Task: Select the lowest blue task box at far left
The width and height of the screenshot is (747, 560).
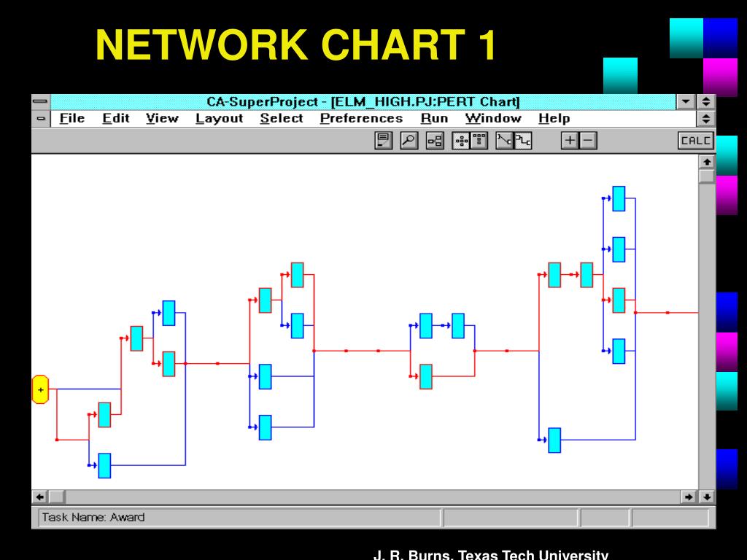Action: tap(104, 465)
